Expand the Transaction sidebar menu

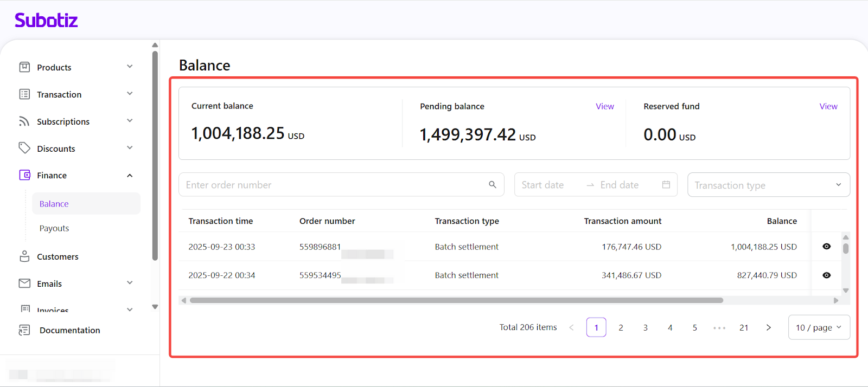[130, 94]
